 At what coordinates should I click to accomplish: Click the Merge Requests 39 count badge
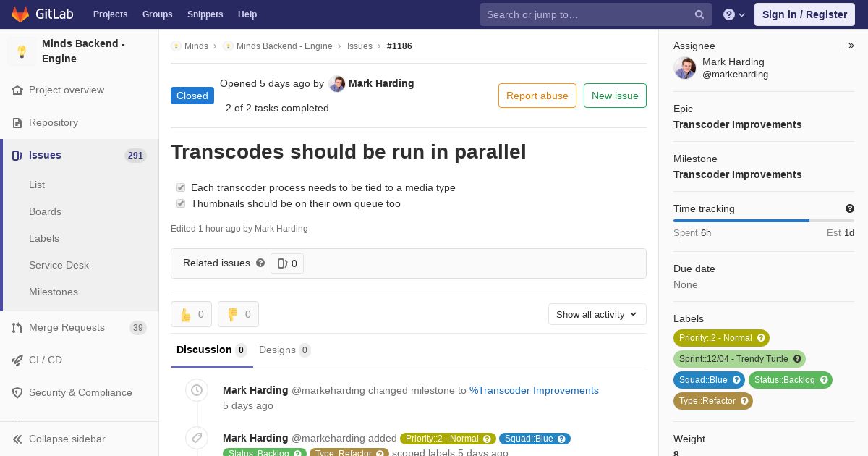[x=138, y=328]
